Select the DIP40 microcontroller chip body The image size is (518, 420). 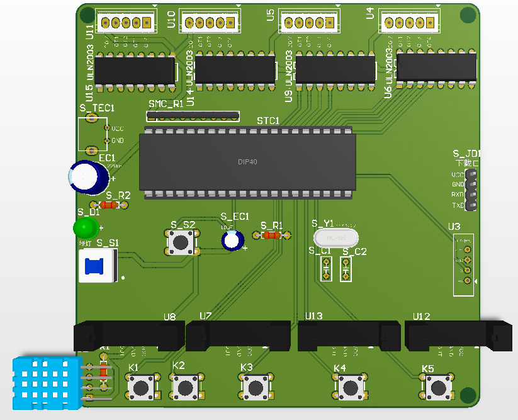[x=247, y=162]
